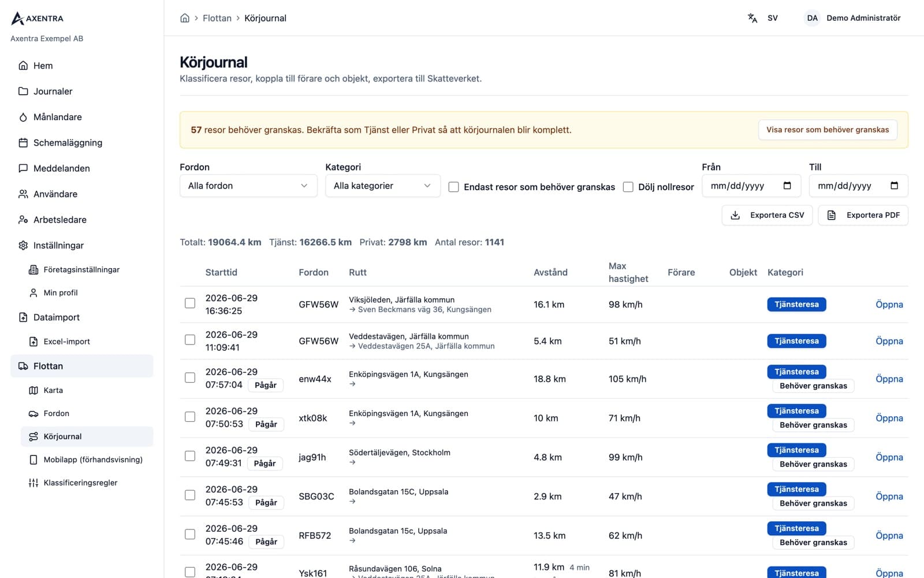Viewport: 924px width, 578px height.
Task: Check the enw44x trip checkbox
Action: coord(190,377)
